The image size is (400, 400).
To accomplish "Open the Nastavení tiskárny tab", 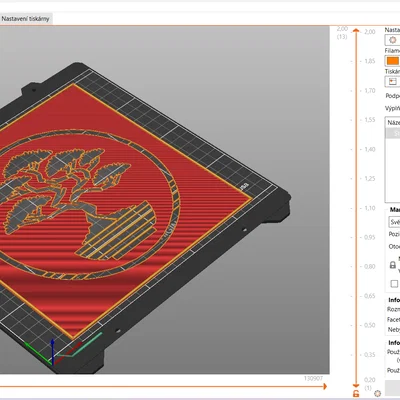I will click(x=25, y=19).
